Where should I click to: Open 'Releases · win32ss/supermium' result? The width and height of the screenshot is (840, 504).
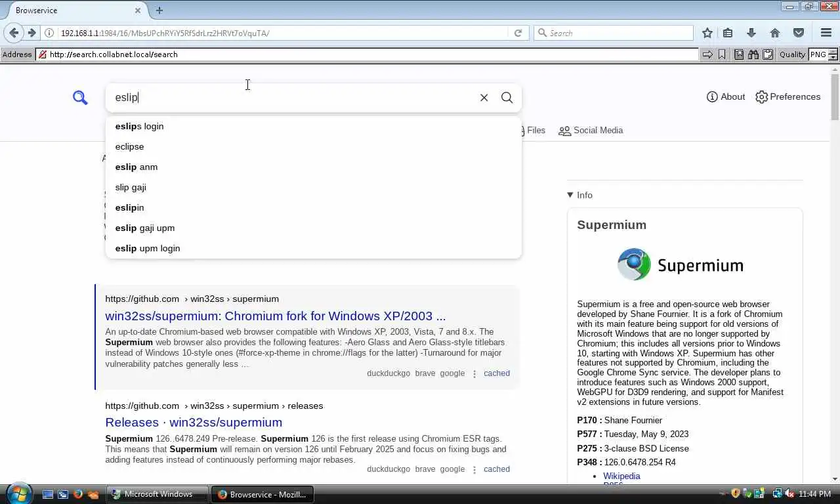coord(194,422)
